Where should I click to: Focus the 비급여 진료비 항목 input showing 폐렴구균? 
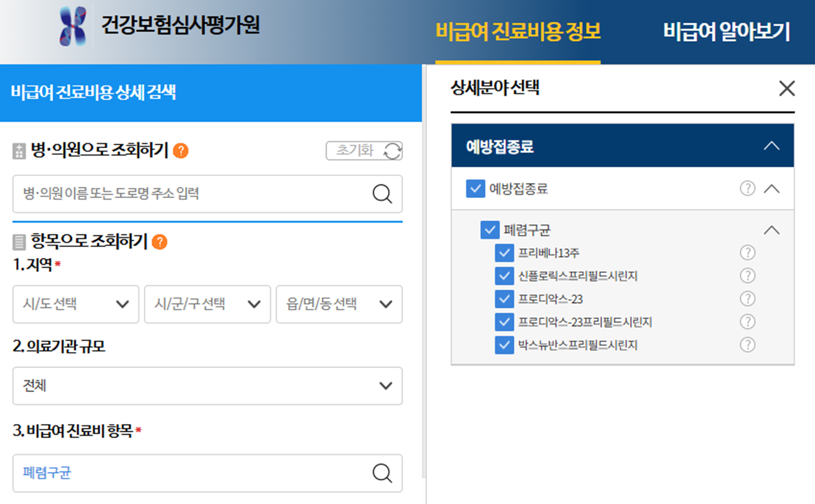[207, 473]
